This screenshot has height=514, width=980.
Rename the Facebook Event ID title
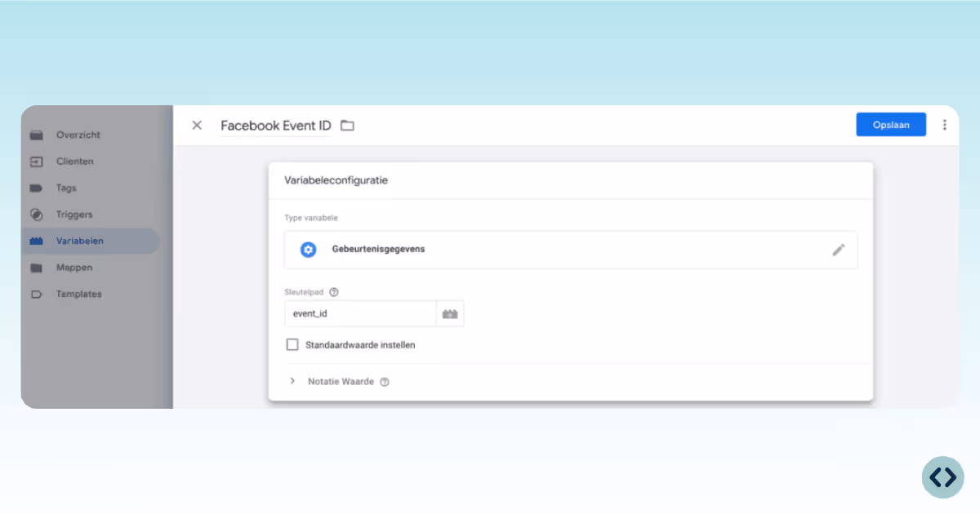(x=276, y=126)
